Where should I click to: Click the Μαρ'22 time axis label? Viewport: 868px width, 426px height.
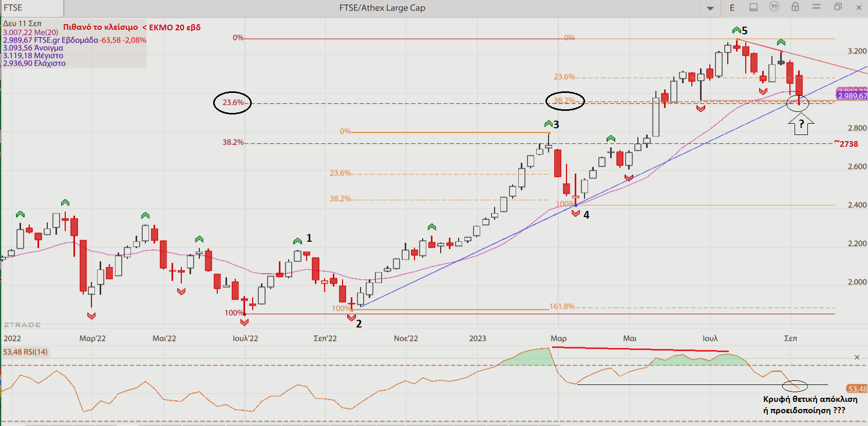tap(92, 338)
